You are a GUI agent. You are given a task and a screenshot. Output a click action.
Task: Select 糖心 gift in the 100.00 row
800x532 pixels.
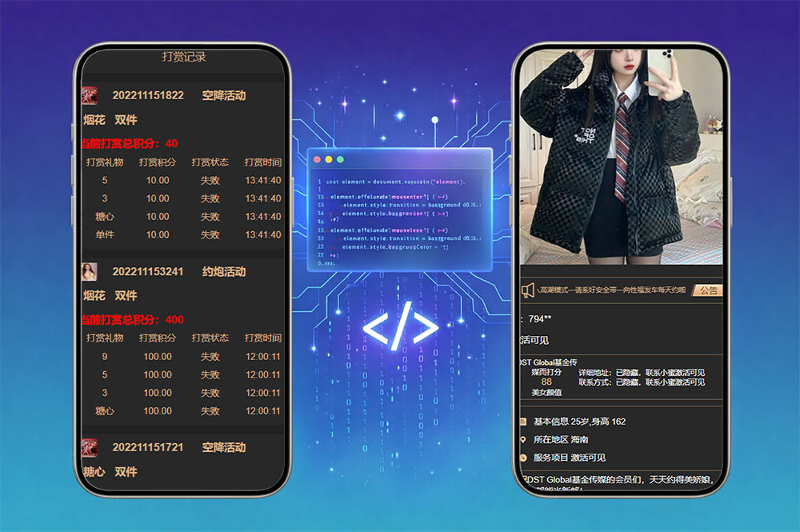pyautogui.click(x=105, y=410)
